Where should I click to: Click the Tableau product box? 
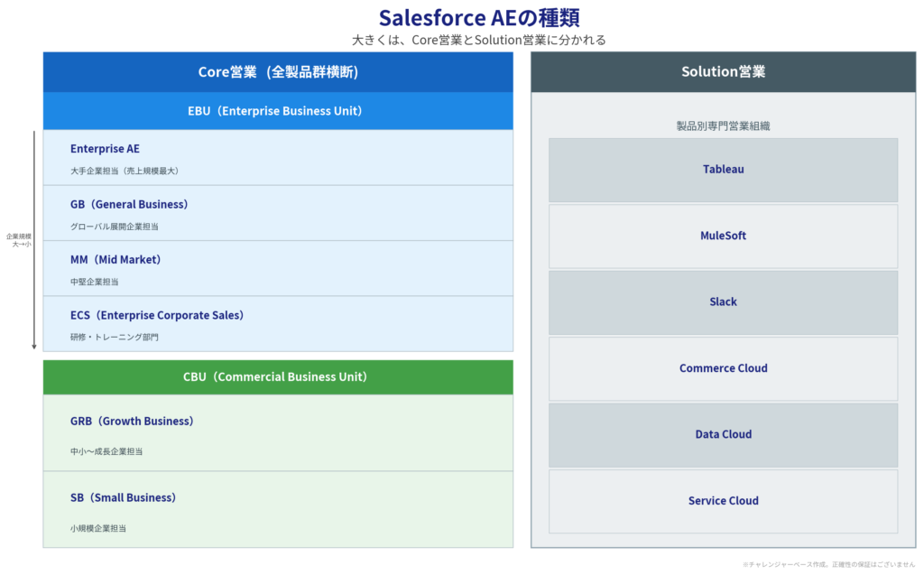click(723, 170)
